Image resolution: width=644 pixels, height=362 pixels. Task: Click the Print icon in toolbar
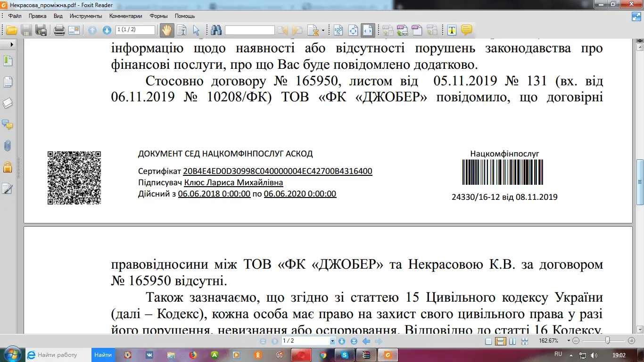coord(59,31)
